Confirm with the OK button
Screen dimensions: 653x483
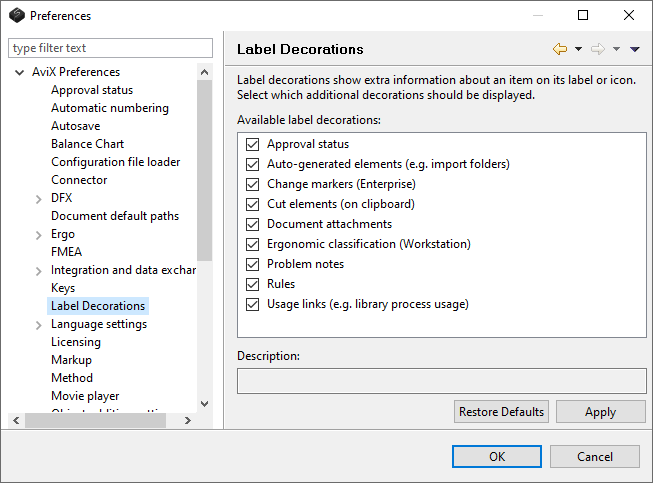[x=496, y=457]
